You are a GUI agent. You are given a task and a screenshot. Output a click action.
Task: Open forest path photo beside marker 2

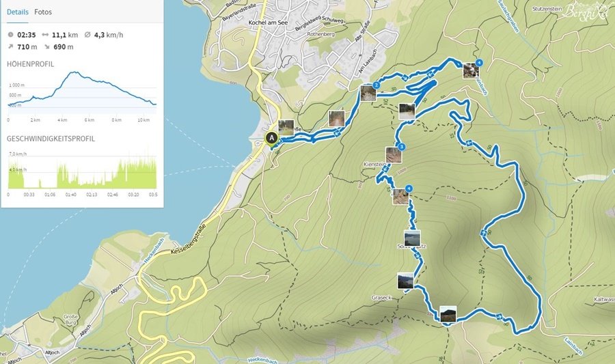[368, 94]
